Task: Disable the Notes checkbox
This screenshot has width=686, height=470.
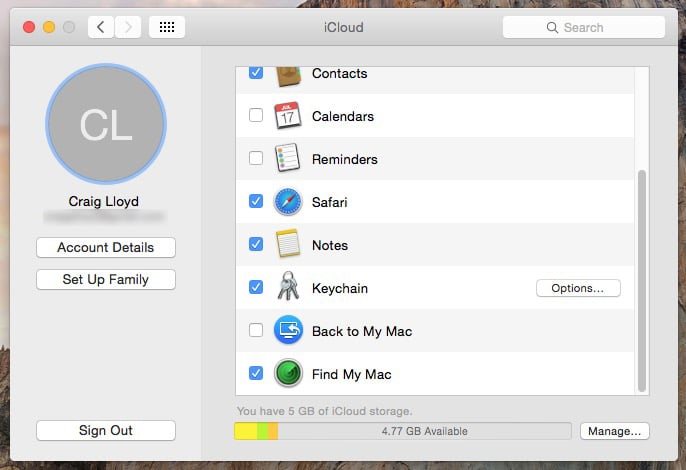Action: [256, 245]
